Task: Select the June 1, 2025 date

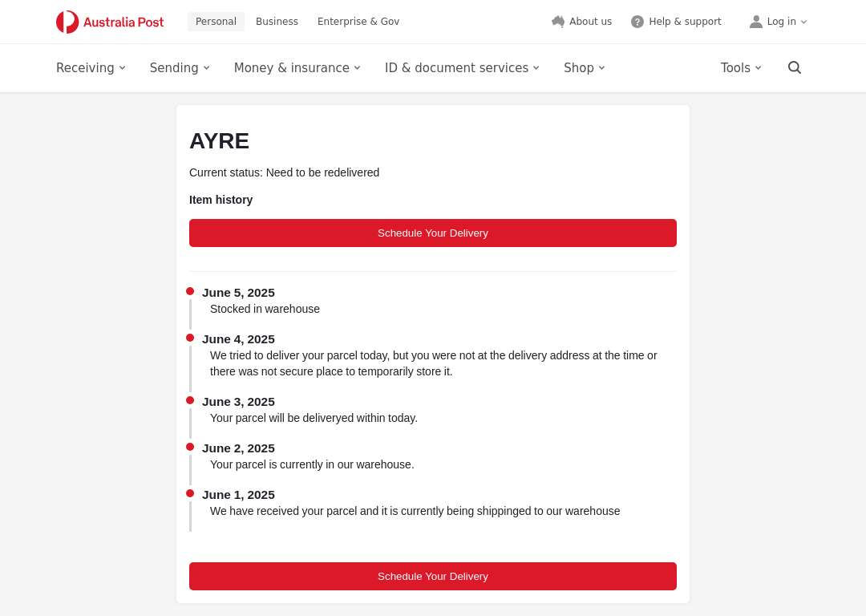Action: coord(238,495)
